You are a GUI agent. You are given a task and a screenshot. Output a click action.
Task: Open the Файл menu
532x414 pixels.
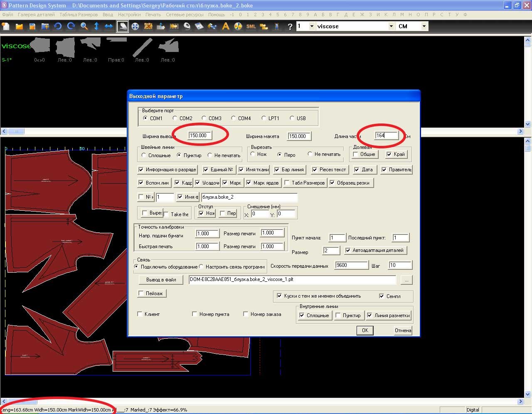tap(7, 15)
